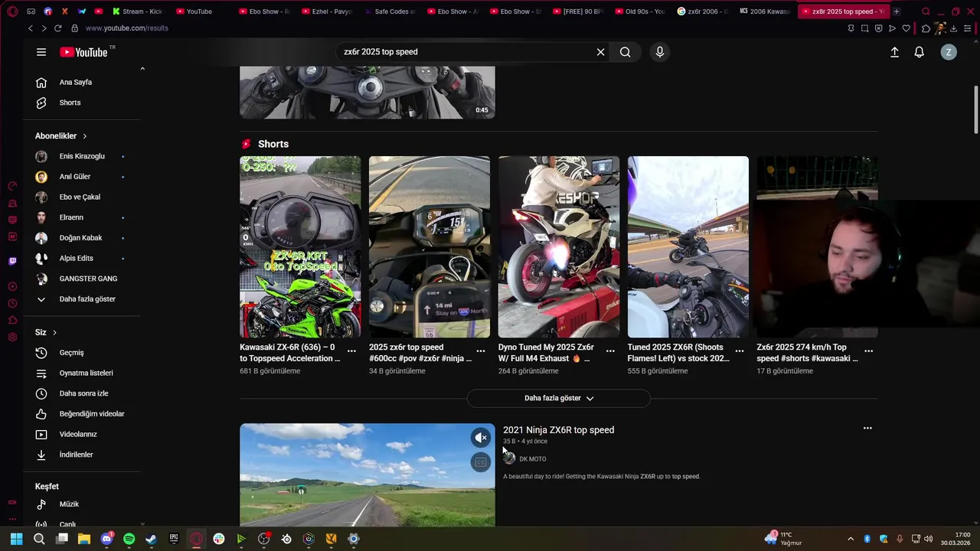
Task: Expand the Siz section chevron
Action: pyautogui.click(x=54, y=332)
